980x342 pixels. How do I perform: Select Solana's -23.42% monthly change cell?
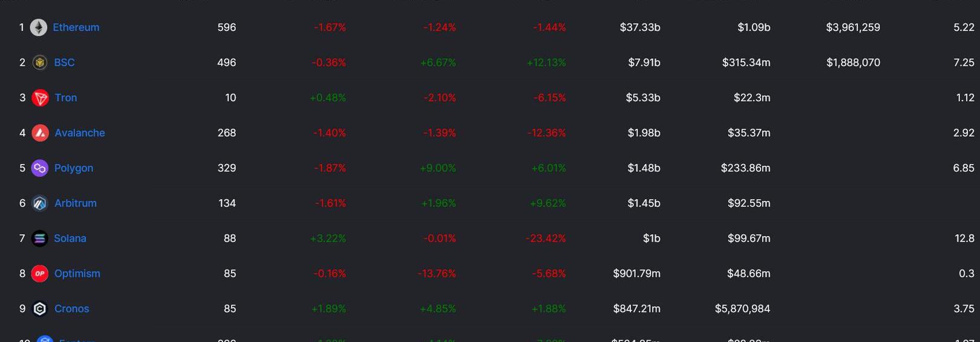coord(546,238)
